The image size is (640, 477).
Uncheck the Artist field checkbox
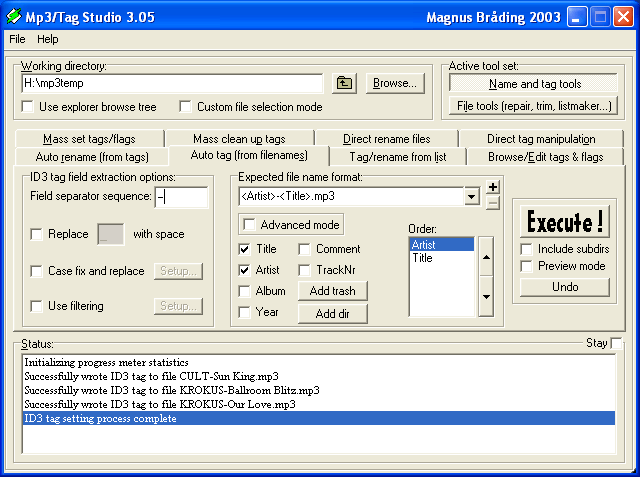coord(244,270)
